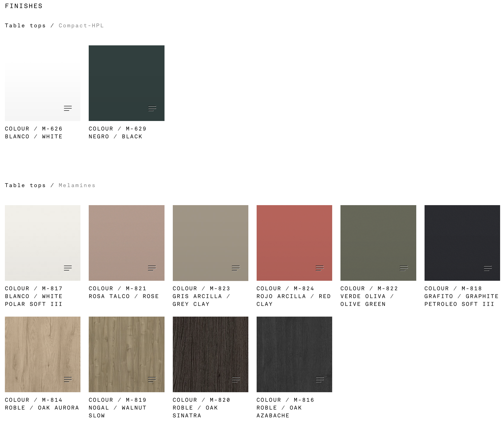Click the Nogal Walnut Slow wood thumbnail
Image resolution: width=504 pixels, height=421 pixels.
coord(126,351)
